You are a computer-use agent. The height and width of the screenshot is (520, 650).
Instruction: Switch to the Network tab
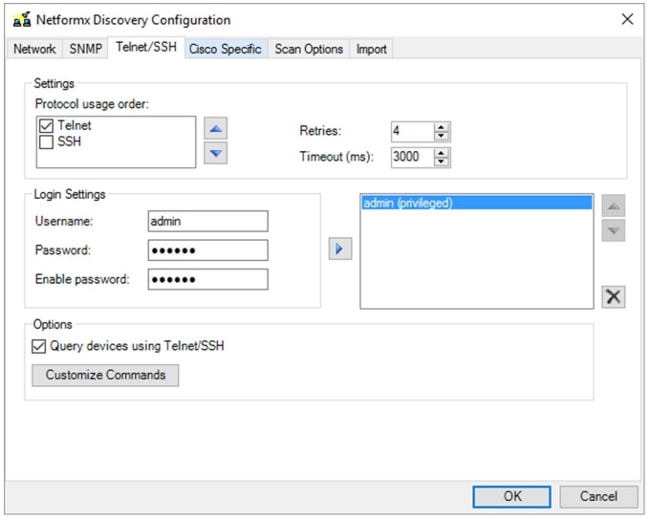[x=34, y=49]
